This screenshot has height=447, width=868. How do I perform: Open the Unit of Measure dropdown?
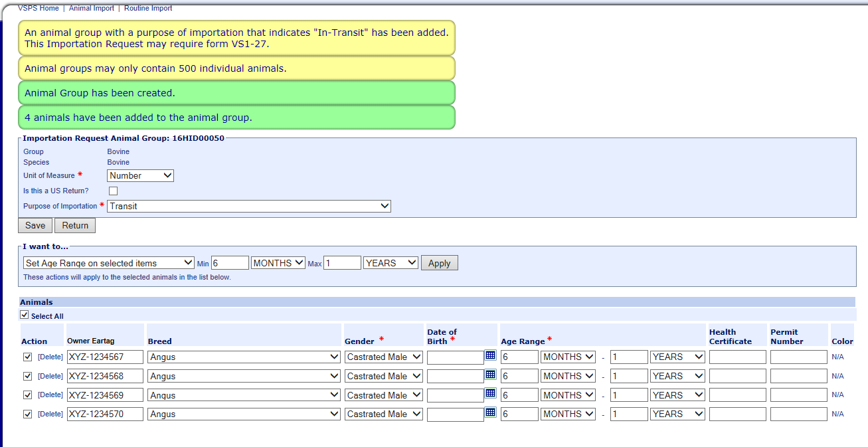coord(140,175)
